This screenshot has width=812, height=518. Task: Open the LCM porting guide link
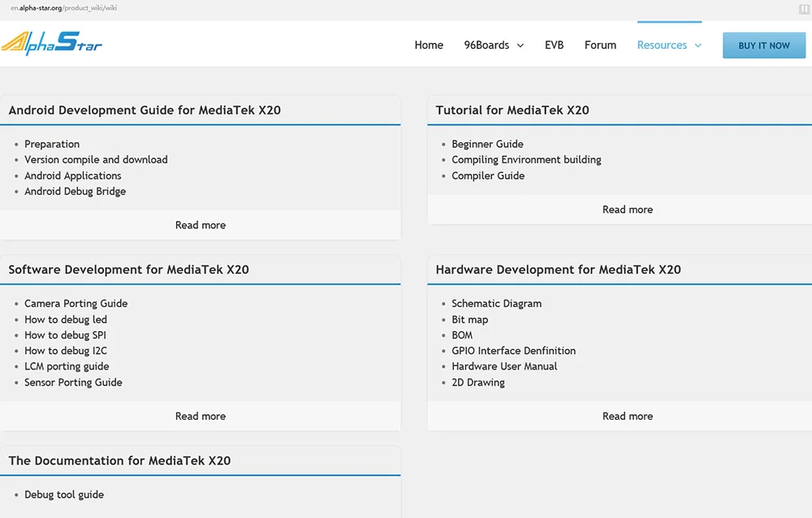pos(67,366)
